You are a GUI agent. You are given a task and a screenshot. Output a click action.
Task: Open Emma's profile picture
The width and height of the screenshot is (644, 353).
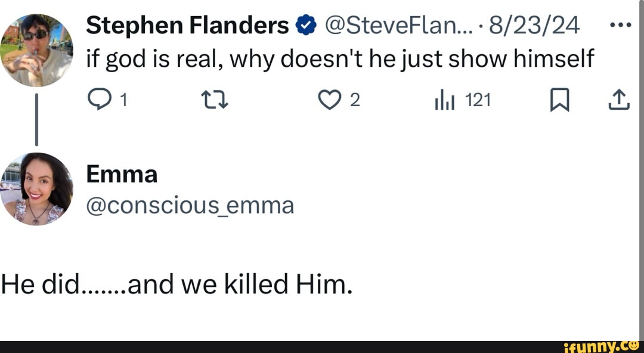pos(37,188)
